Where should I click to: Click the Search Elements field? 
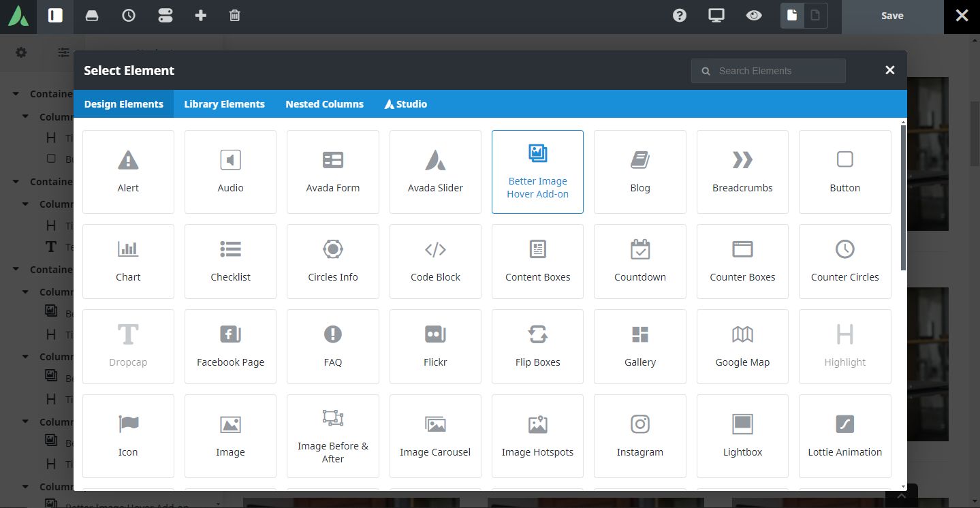click(x=768, y=71)
